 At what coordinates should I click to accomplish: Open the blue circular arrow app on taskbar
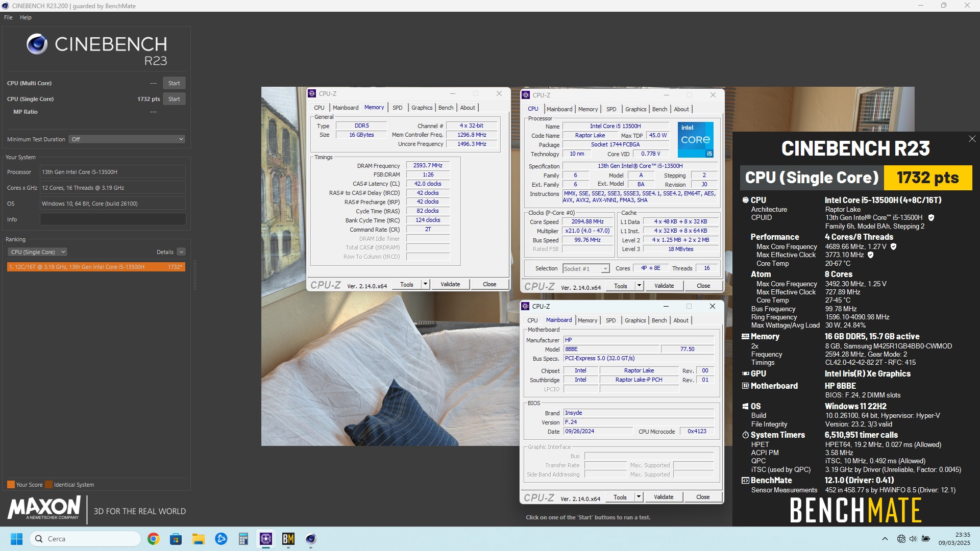221,539
